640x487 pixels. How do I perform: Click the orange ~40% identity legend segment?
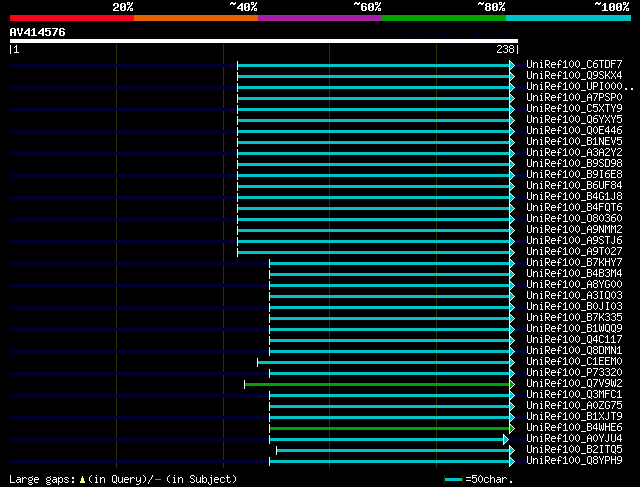pyautogui.click(x=196, y=18)
